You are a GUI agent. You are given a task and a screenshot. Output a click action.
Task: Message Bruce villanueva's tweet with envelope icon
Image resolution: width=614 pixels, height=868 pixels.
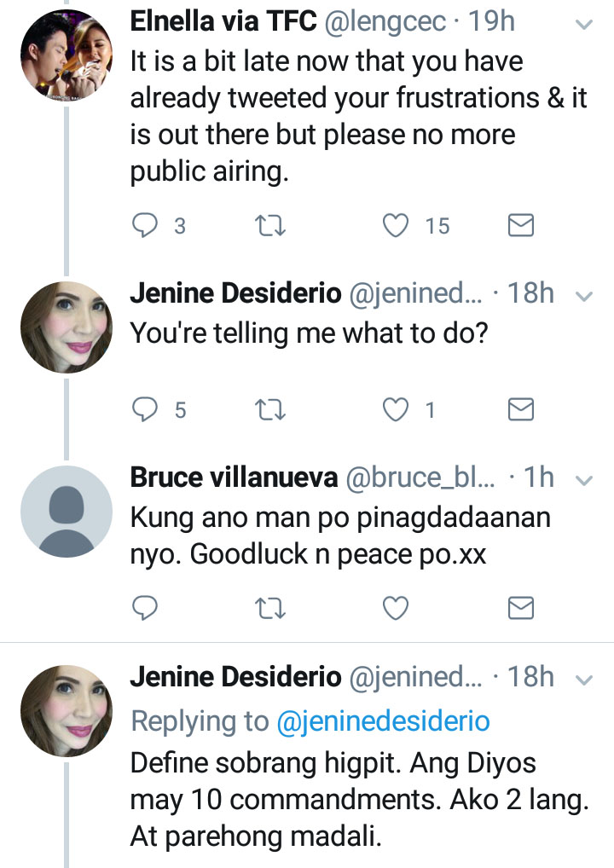click(x=520, y=607)
